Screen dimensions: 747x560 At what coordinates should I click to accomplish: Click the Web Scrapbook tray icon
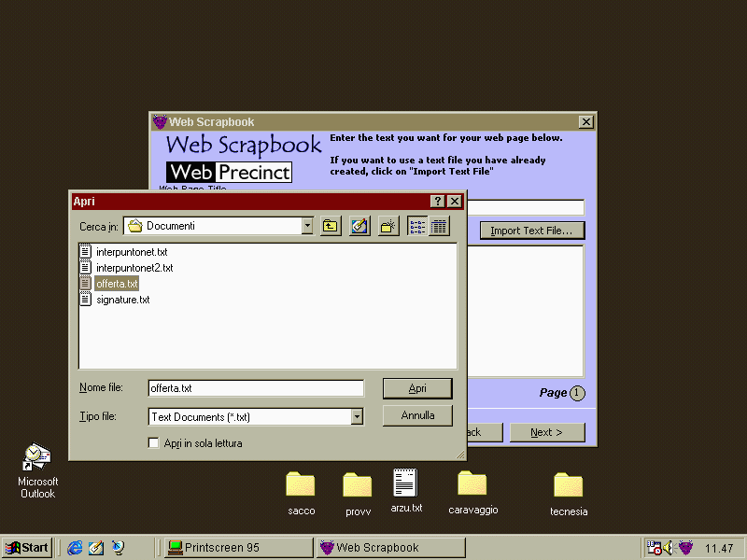[x=685, y=548]
